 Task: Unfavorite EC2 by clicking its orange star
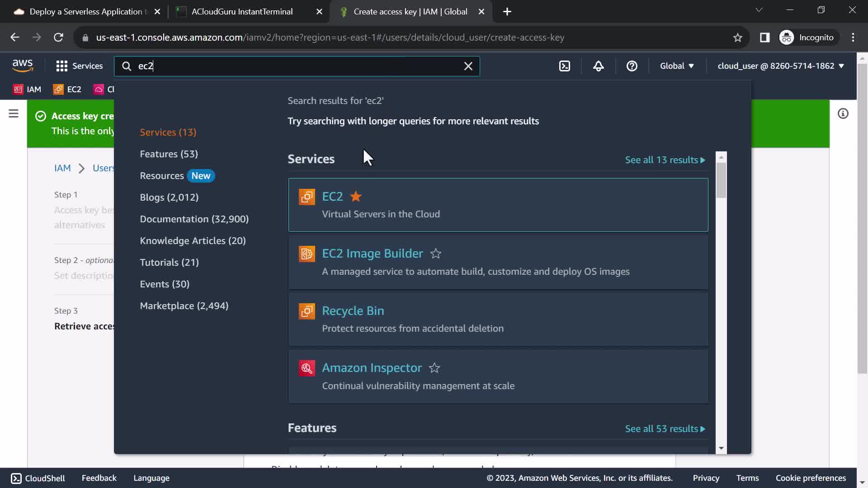point(356,197)
